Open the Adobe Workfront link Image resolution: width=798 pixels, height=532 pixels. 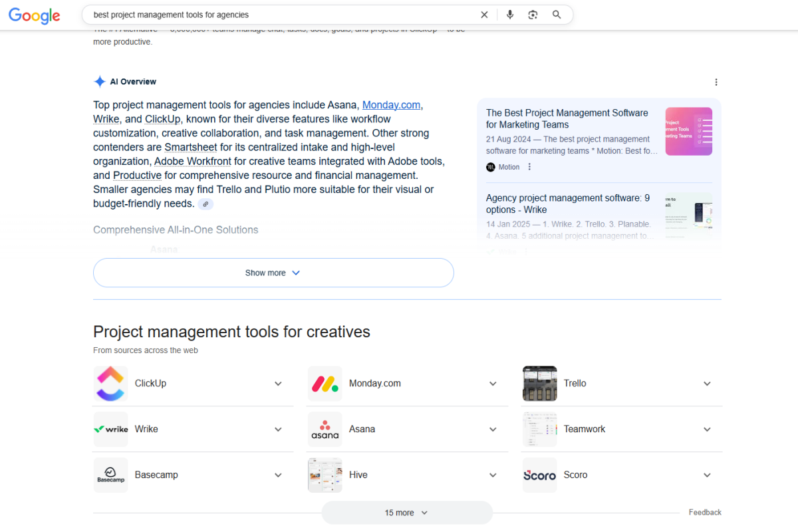point(193,162)
